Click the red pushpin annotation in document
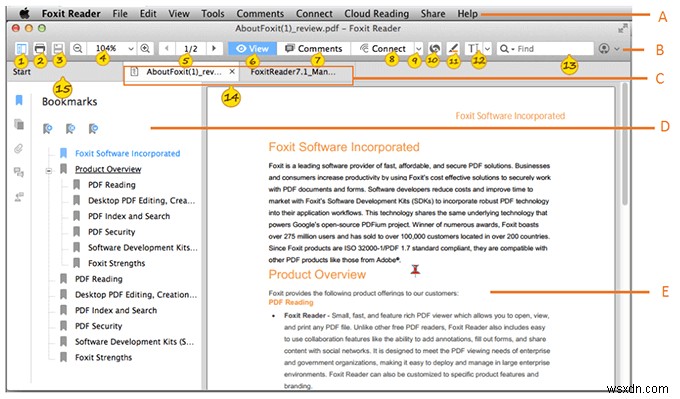 415,270
